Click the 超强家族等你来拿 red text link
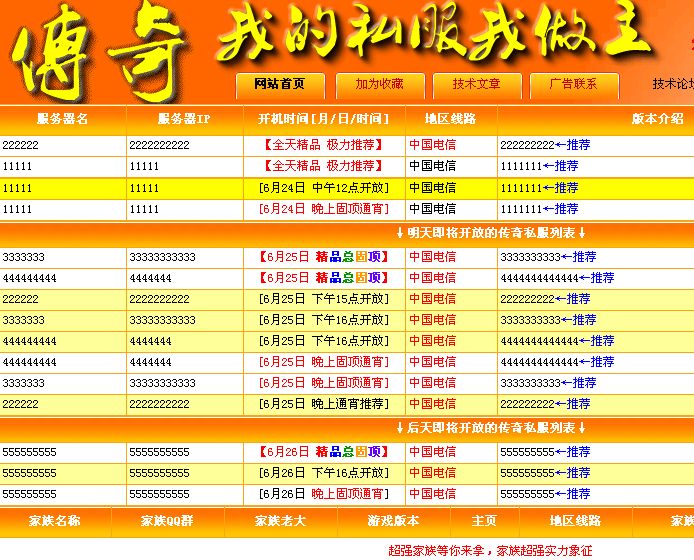The height and width of the screenshot is (560, 694). (x=440, y=550)
